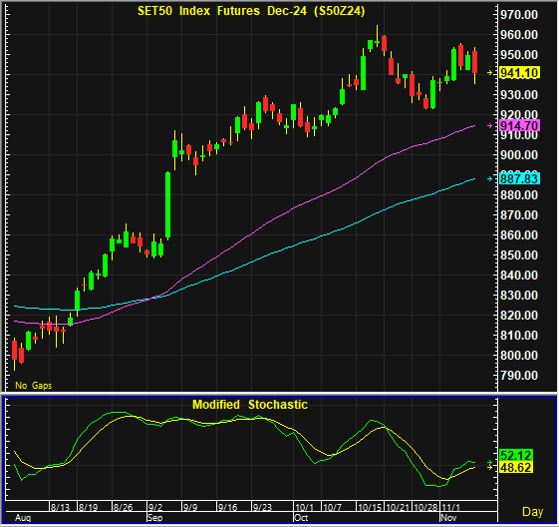Click the Modified Stochastic indicator title
The image size is (559, 527).
pyautogui.click(x=250, y=405)
